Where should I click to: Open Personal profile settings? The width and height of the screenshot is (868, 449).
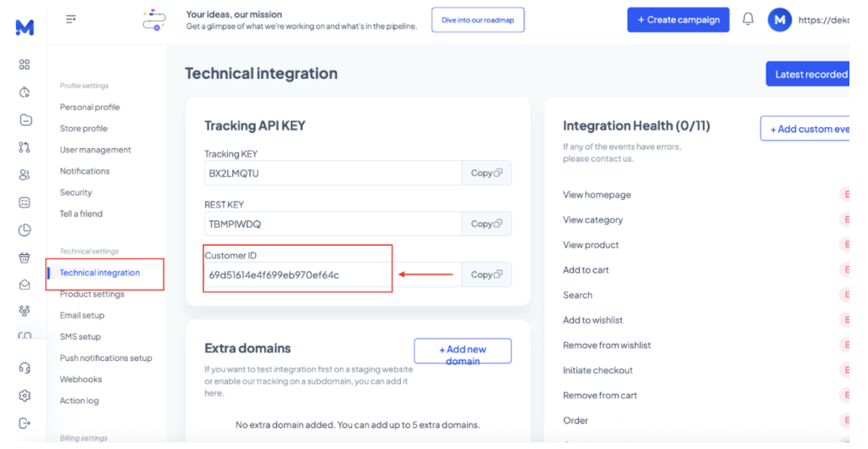(x=90, y=108)
